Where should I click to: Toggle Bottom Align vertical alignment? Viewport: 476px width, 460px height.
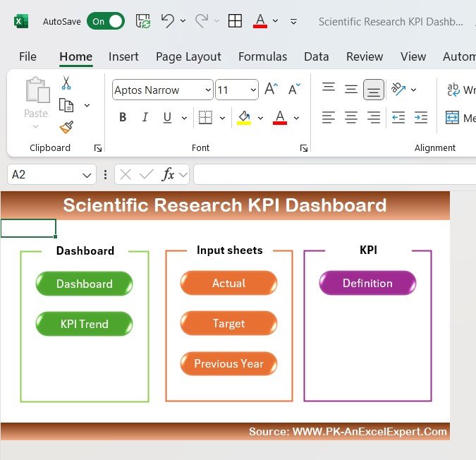(x=373, y=90)
